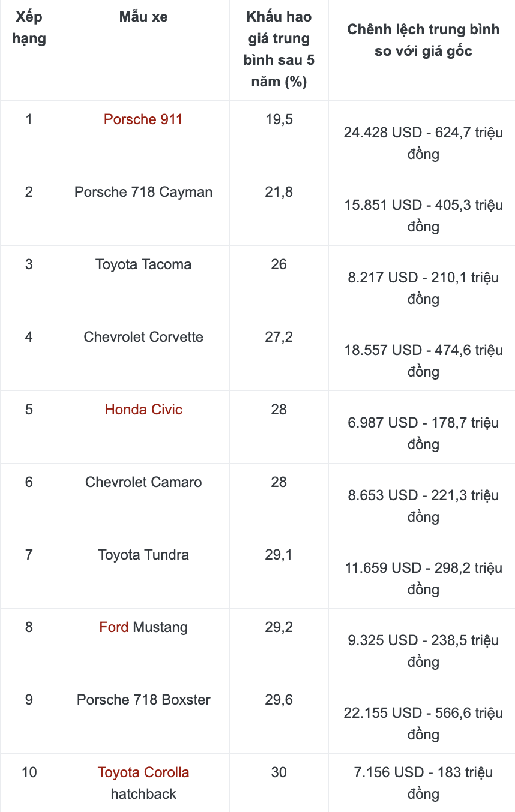Click the Honda Civic link
Screen dimensions: 515x812
point(143,410)
